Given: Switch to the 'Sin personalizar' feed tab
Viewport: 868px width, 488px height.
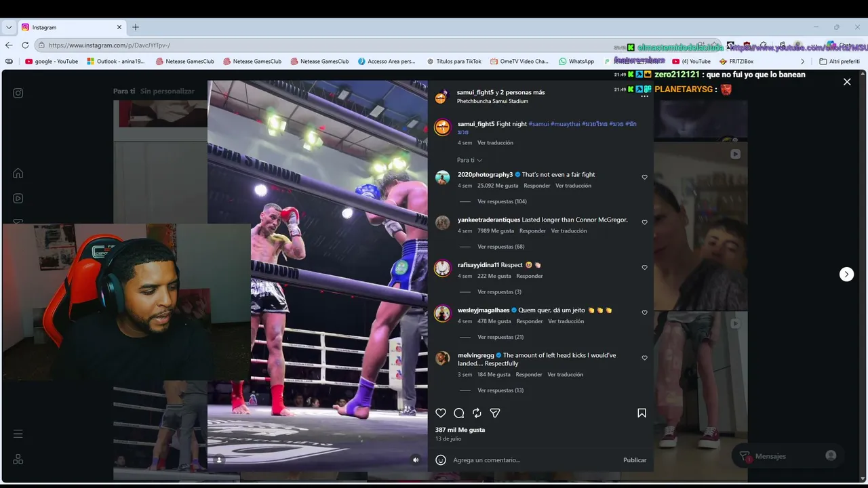Looking at the screenshot, I should coord(167,91).
